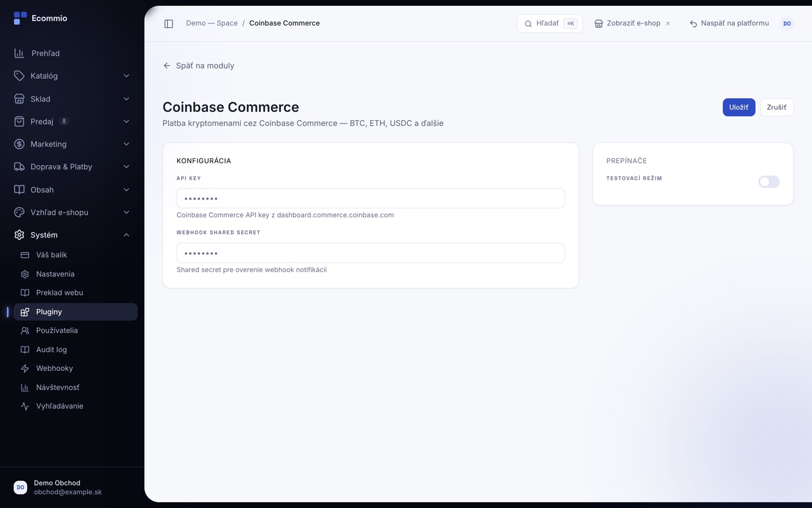Open Nastavenia in the sidebar

coord(76,274)
